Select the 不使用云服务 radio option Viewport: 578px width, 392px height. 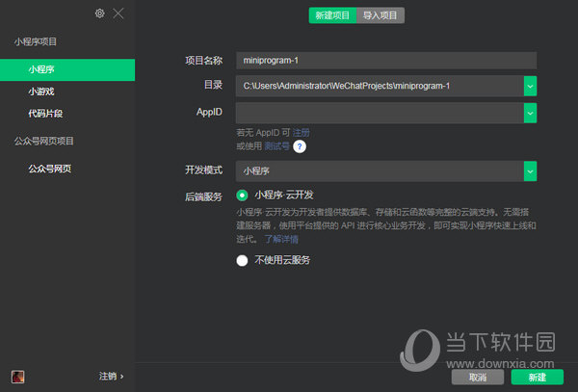click(x=242, y=260)
